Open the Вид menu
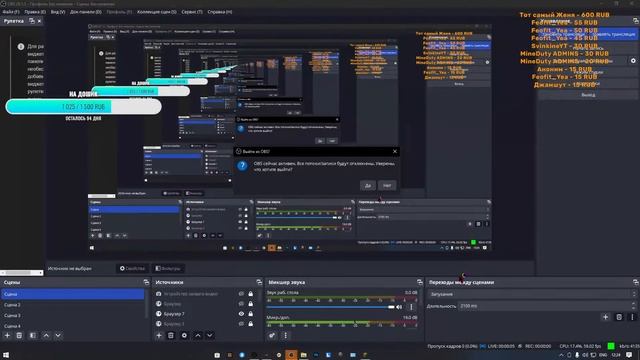Screen dimensions: 640x360 click(x=58, y=12)
